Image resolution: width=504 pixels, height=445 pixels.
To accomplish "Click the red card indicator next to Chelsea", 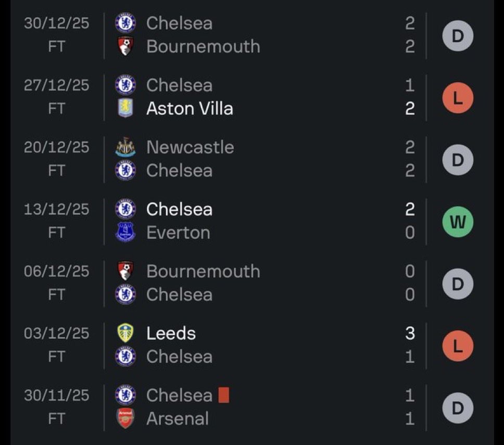I will pos(224,395).
